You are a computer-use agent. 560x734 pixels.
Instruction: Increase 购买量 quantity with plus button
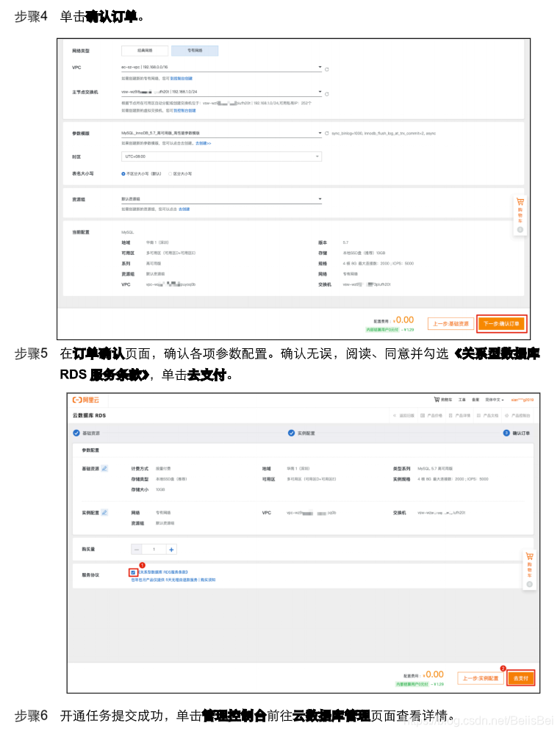[171, 550]
